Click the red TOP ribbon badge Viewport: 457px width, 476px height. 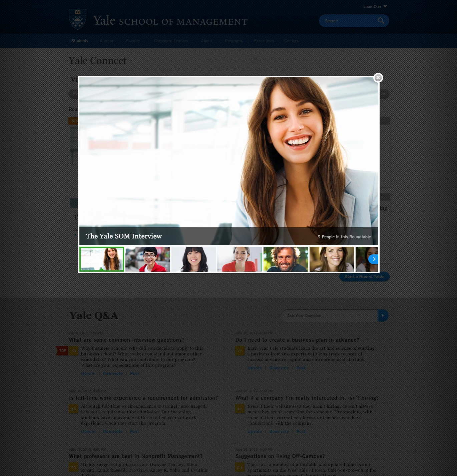click(x=62, y=351)
